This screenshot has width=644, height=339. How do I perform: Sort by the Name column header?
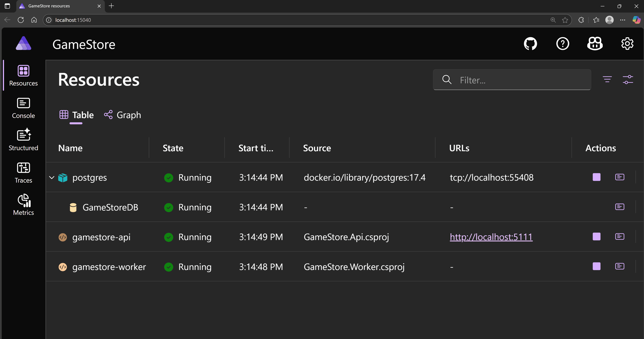(70, 148)
